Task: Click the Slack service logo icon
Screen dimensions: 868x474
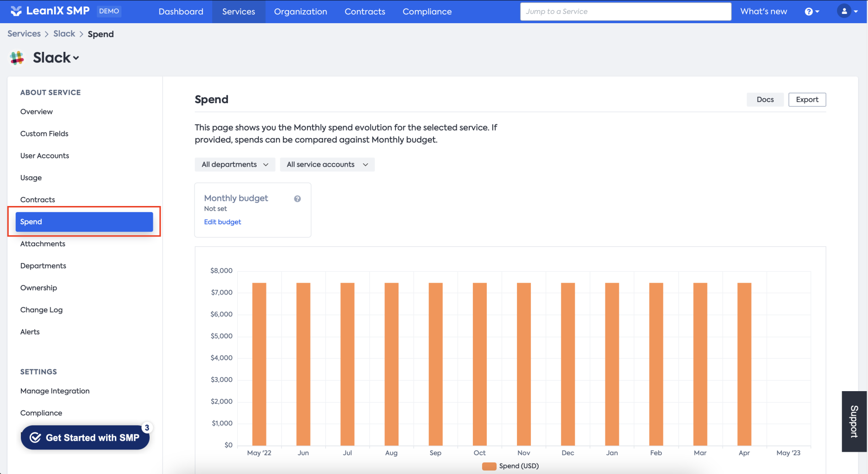Action: click(17, 58)
